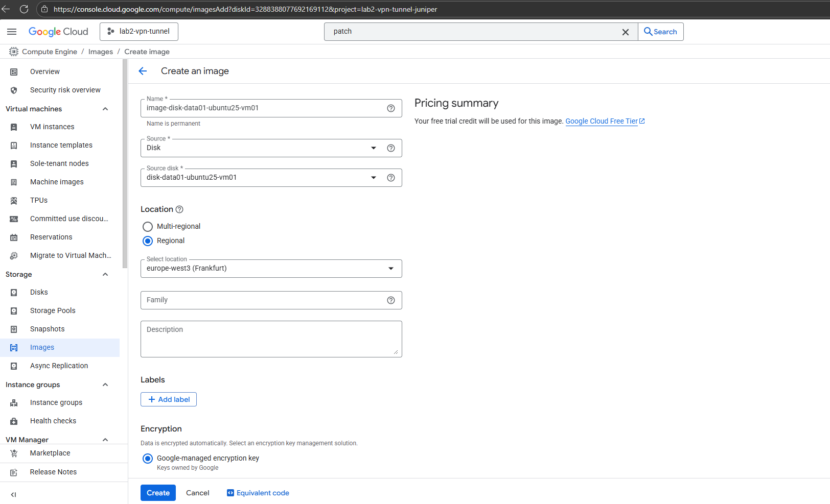
Task: Click the back arrow next to Create an image
Action: point(143,71)
